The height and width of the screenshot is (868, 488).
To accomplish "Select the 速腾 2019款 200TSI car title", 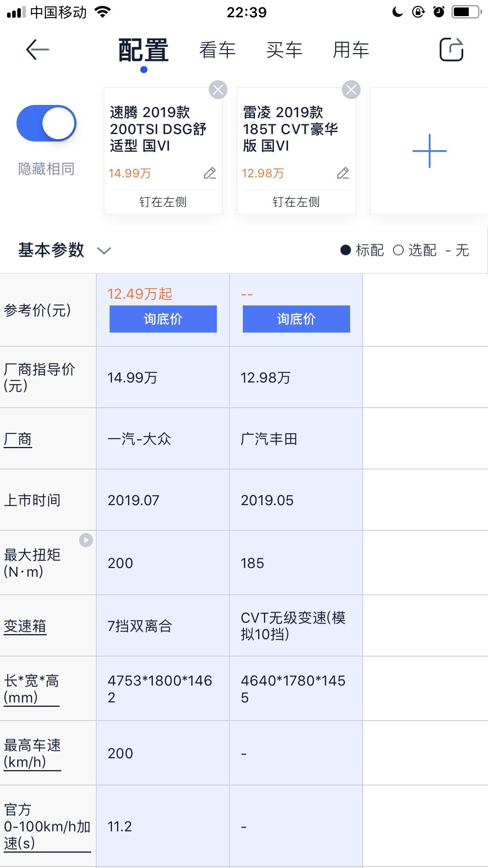I will [x=158, y=129].
